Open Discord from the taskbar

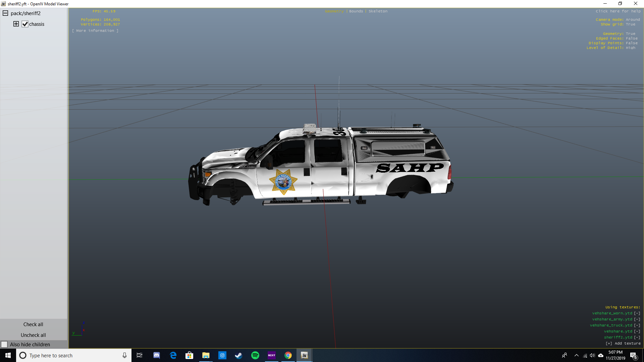click(x=157, y=355)
